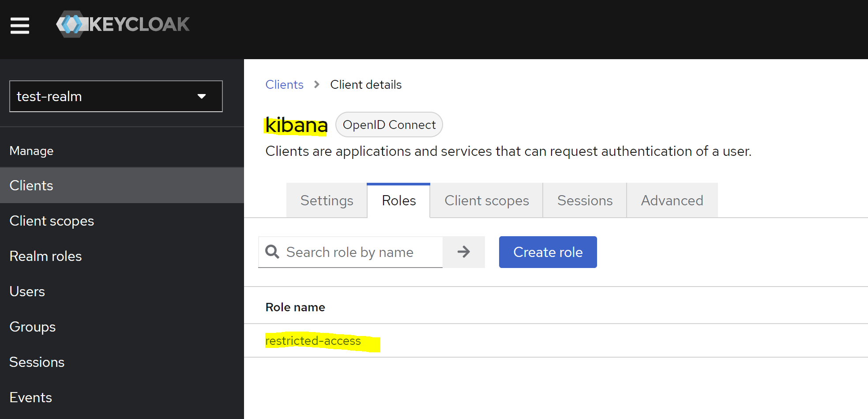Open the Events section

(30, 397)
